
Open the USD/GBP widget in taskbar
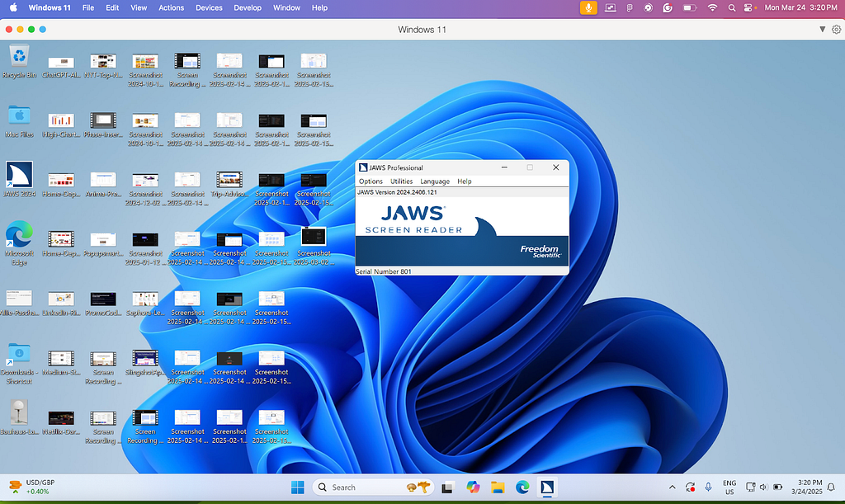[32, 487]
